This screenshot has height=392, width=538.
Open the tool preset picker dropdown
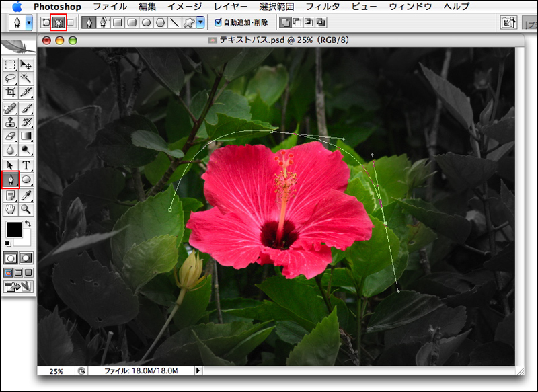click(28, 22)
